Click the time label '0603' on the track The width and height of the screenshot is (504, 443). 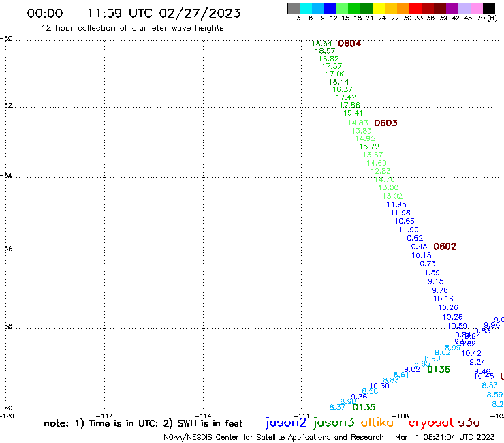[x=385, y=123]
